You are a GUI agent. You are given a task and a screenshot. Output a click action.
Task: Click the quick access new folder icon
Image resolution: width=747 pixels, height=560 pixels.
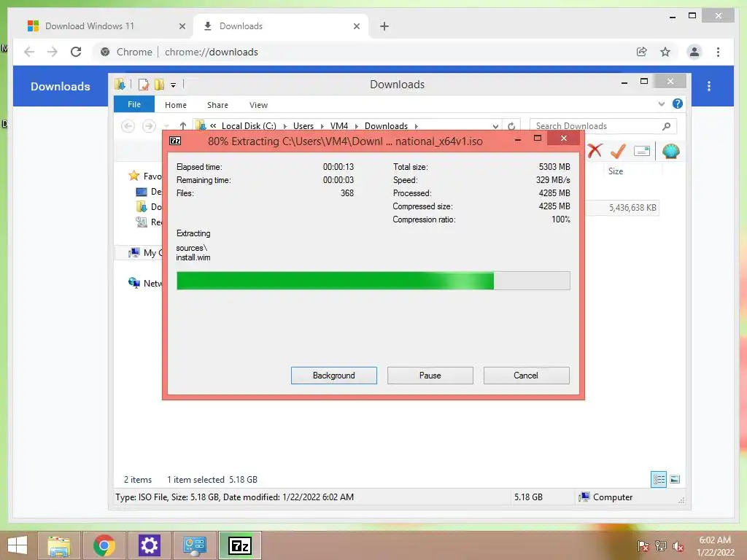click(159, 85)
